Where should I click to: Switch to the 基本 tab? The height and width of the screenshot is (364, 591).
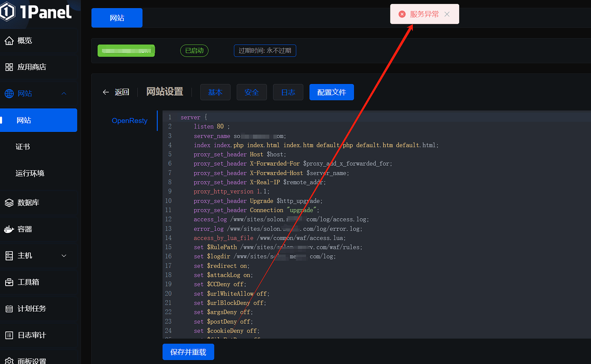pos(215,92)
